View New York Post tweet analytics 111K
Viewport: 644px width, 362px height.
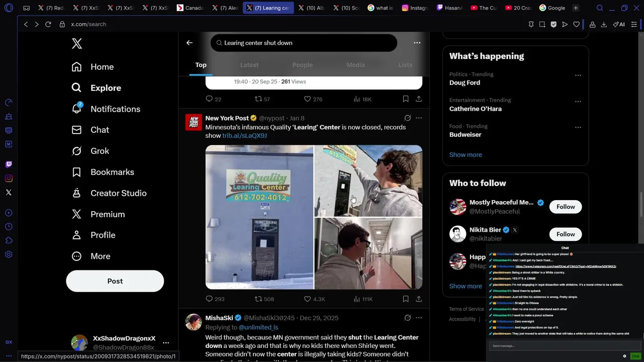point(363,299)
